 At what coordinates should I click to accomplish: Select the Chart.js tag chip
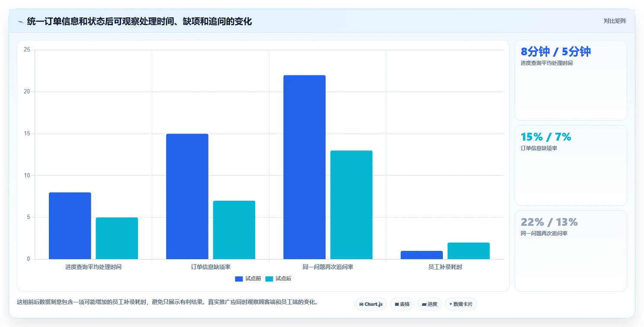(371, 304)
